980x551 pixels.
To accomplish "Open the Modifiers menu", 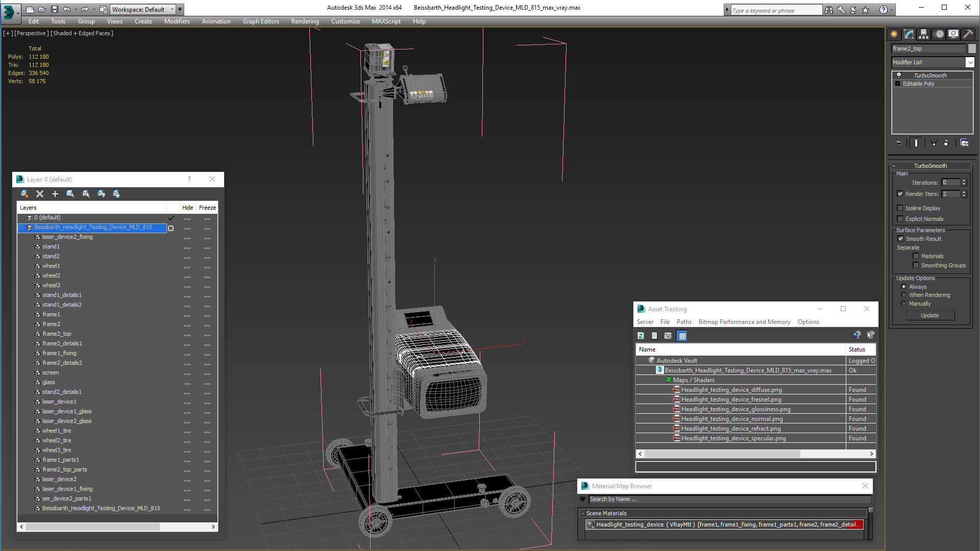I will coord(177,21).
